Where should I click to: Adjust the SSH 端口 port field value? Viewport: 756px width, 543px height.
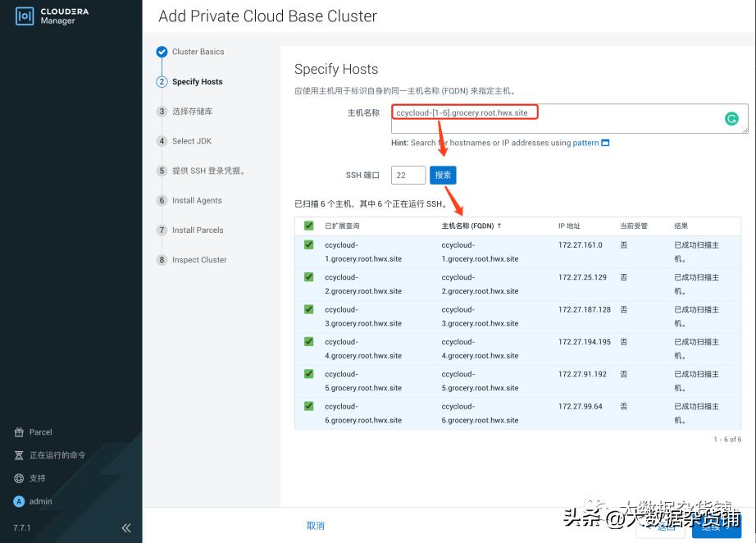click(408, 175)
